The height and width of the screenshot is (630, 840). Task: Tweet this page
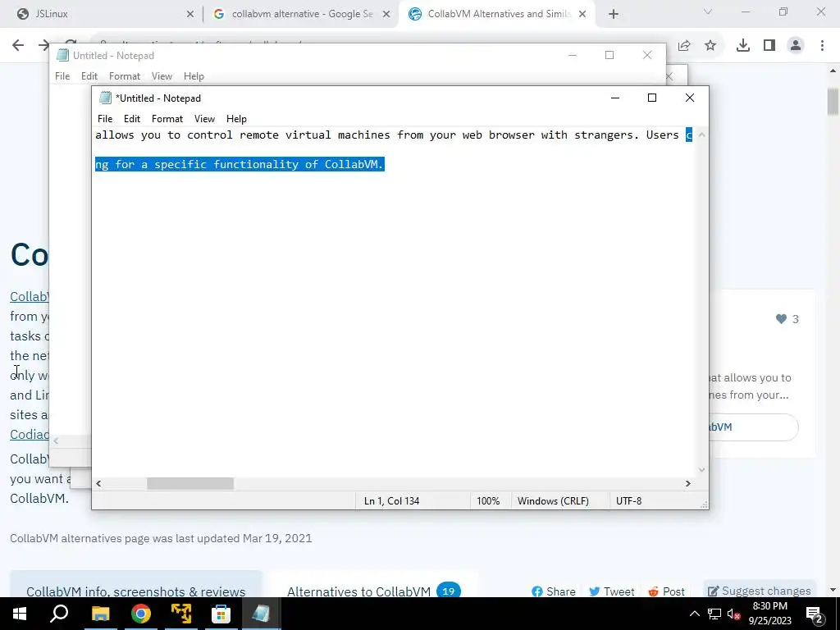pyautogui.click(x=611, y=591)
